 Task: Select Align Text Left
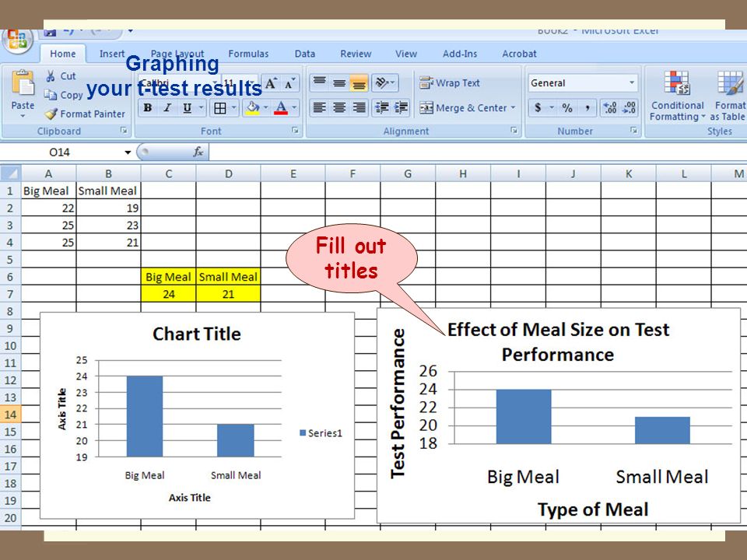pos(319,107)
